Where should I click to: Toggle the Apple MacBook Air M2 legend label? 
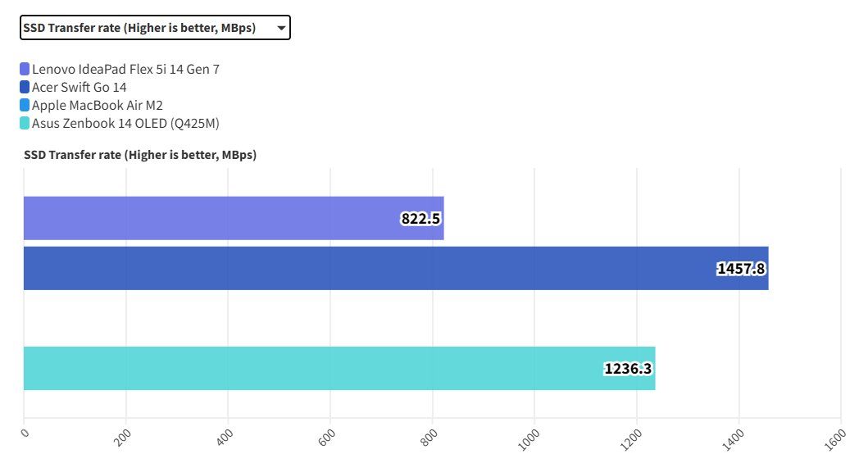pyautogui.click(x=97, y=106)
